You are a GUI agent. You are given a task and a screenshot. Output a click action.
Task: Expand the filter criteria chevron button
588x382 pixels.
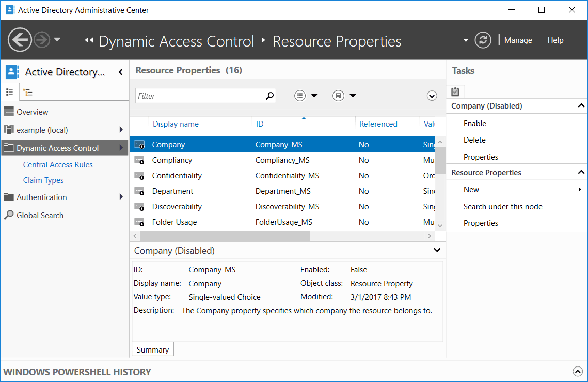click(432, 96)
